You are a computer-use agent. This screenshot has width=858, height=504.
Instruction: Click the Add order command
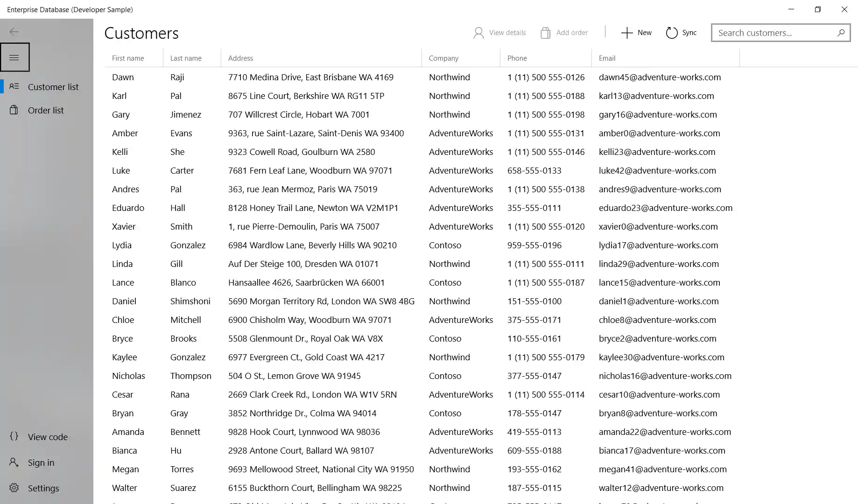click(564, 32)
